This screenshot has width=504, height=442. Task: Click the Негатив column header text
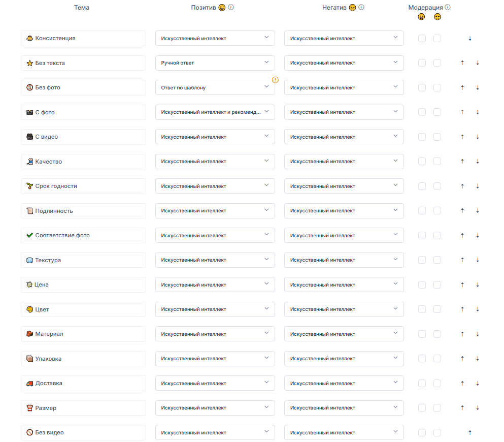(334, 8)
